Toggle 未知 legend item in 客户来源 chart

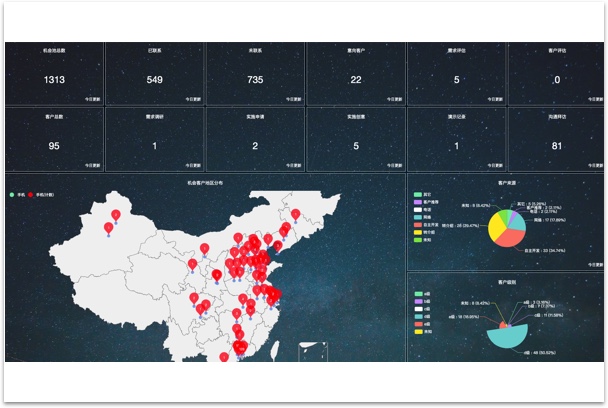[x=423, y=240]
